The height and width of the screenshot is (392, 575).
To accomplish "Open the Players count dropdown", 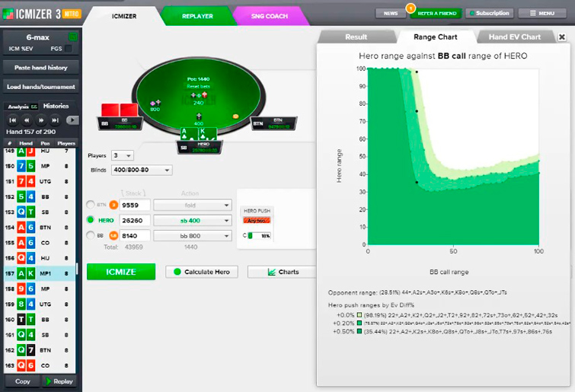I will tap(123, 155).
